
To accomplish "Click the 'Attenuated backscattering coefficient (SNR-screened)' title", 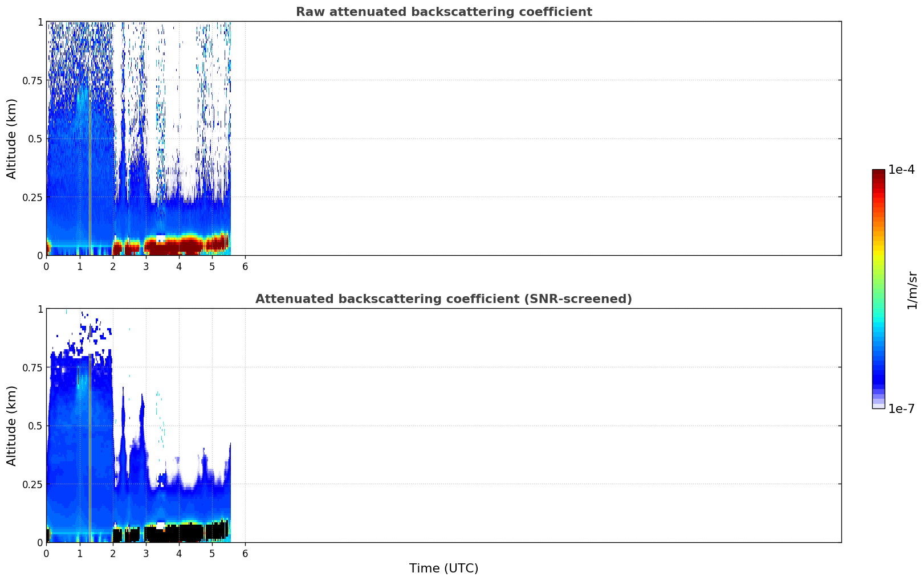I will pos(443,299).
